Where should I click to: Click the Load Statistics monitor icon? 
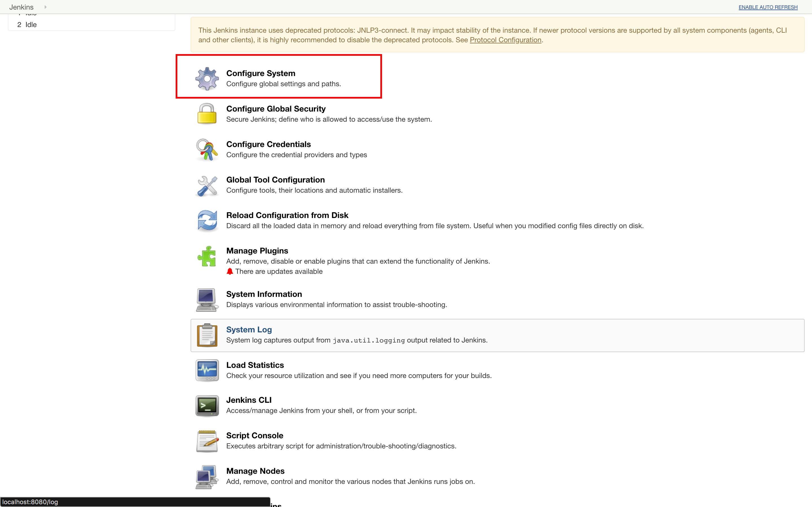[x=207, y=370]
